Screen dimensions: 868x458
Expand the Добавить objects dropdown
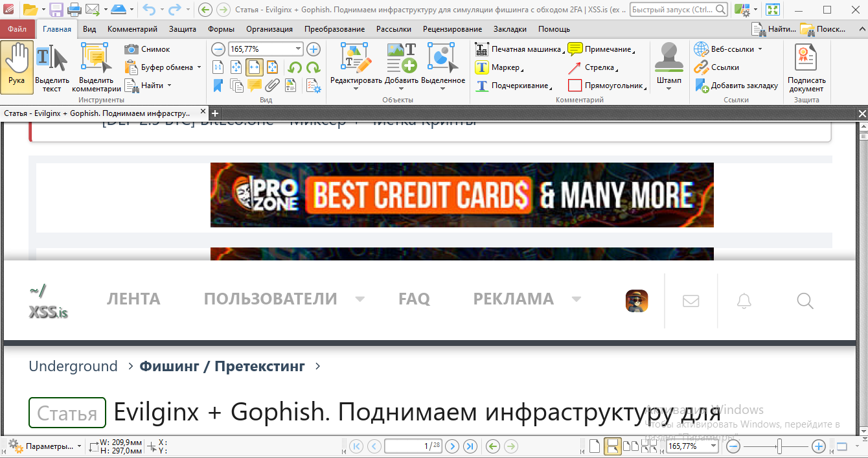(401, 89)
